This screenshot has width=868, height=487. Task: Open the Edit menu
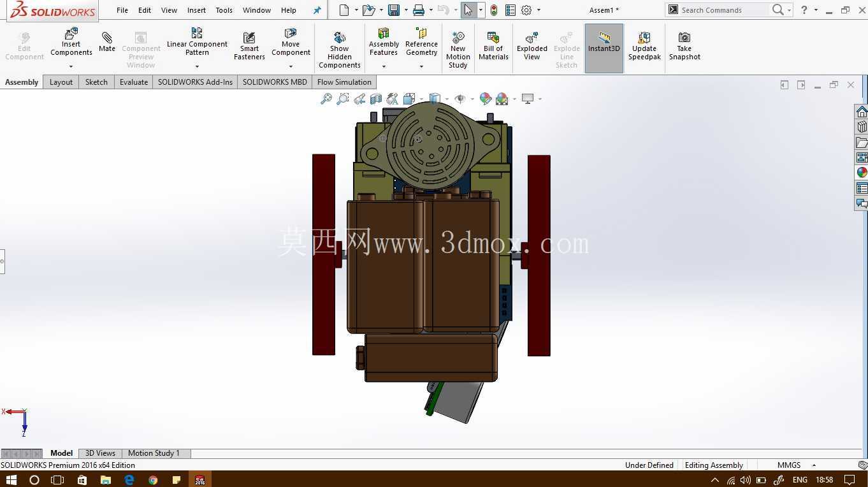click(145, 10)
